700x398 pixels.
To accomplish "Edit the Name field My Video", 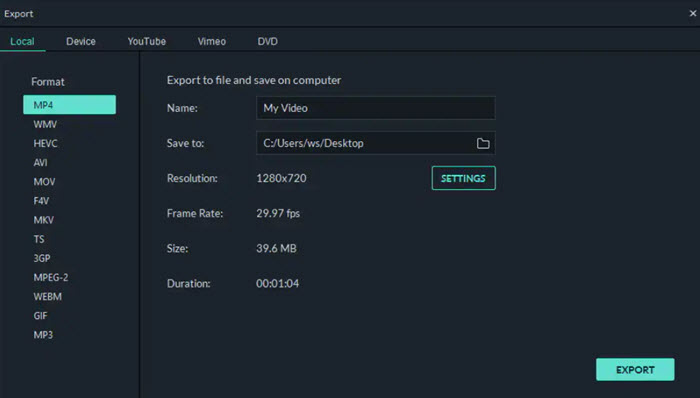I will (x=375, y=108).
